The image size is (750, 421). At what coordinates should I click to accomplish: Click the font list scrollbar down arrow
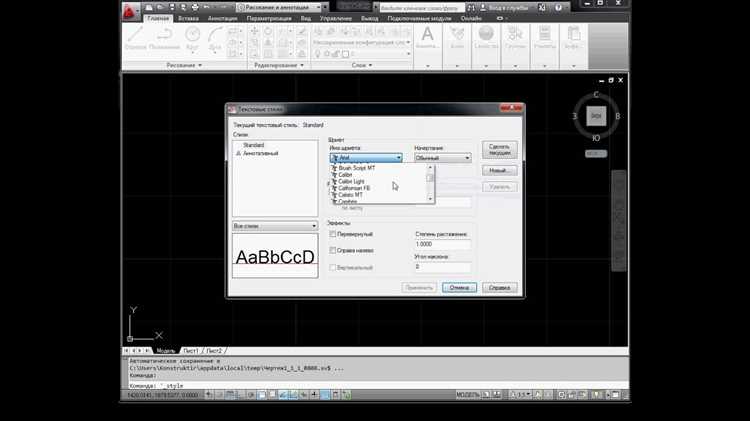pyautogui.click(x=430, y=199)
